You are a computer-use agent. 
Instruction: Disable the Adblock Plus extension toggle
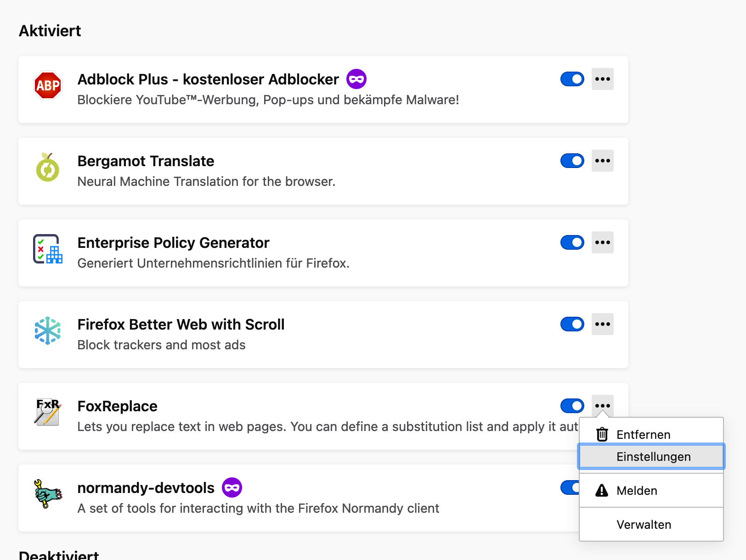572,79
